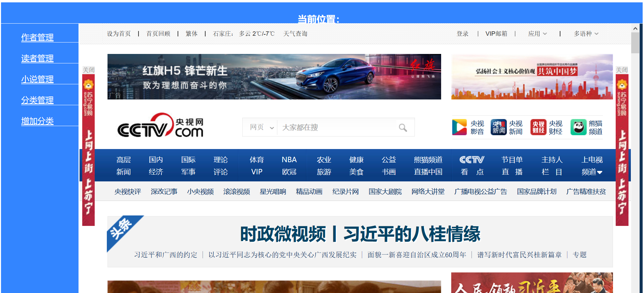Select the NBA navigation item
The image size is (644, 293).
(289, 160)
